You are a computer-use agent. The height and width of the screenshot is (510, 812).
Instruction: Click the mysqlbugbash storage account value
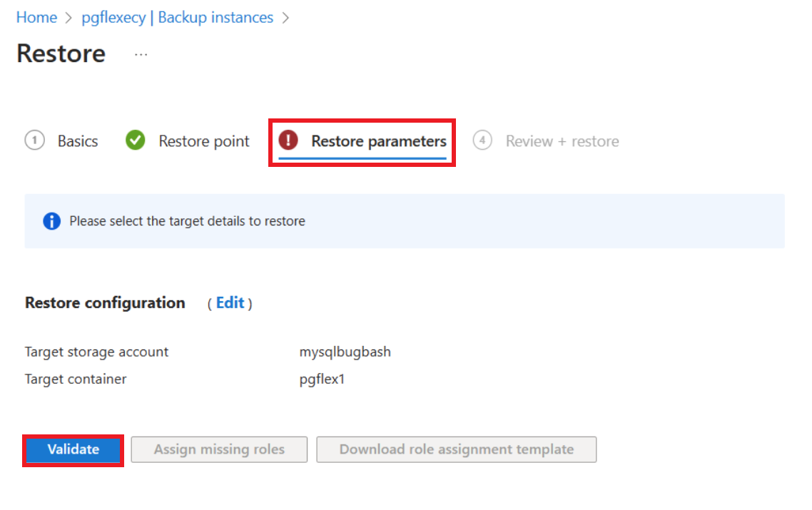point(345,352)
